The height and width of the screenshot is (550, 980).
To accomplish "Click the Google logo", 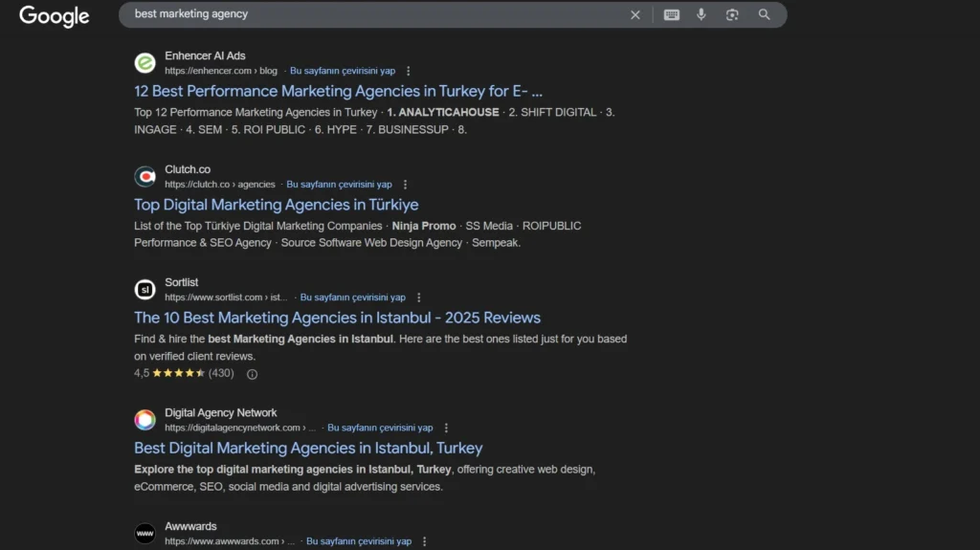I will [55, 15].
